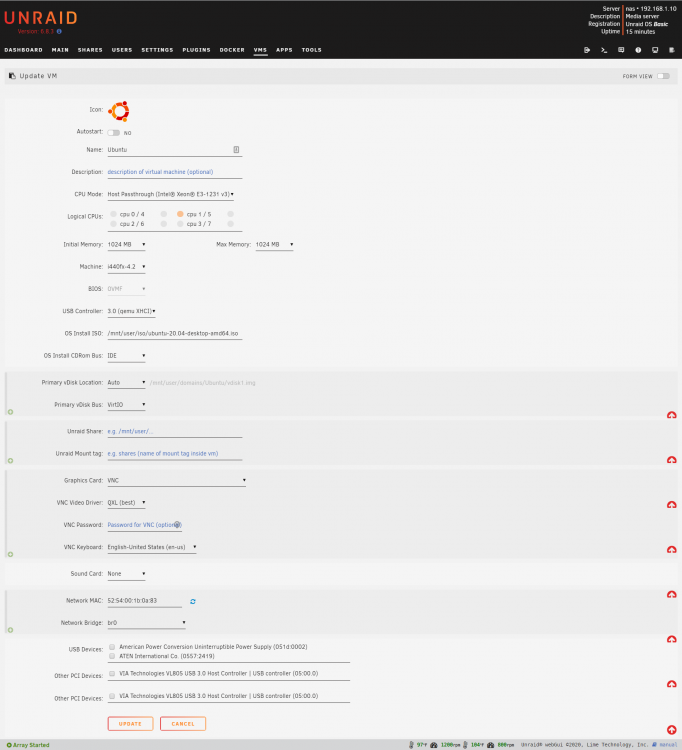This screenshot has height=750, width=682.
Task: Click the Update button
Action: [x=131, y=724]
